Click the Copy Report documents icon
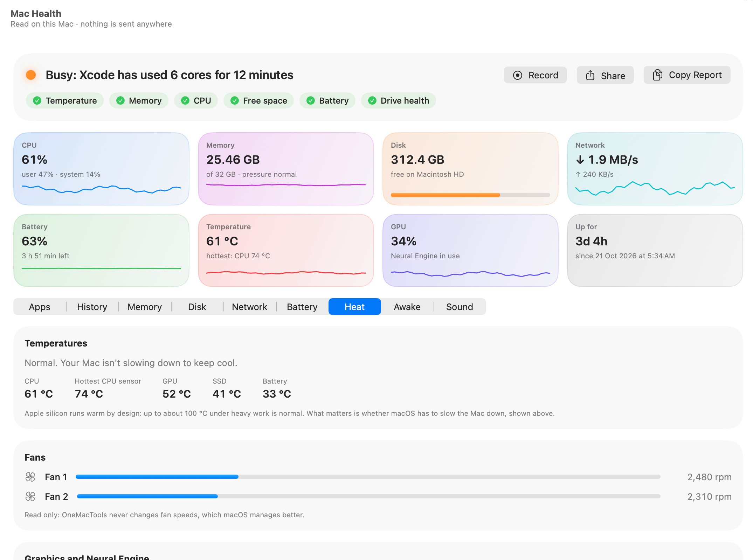 click(657, 75)
